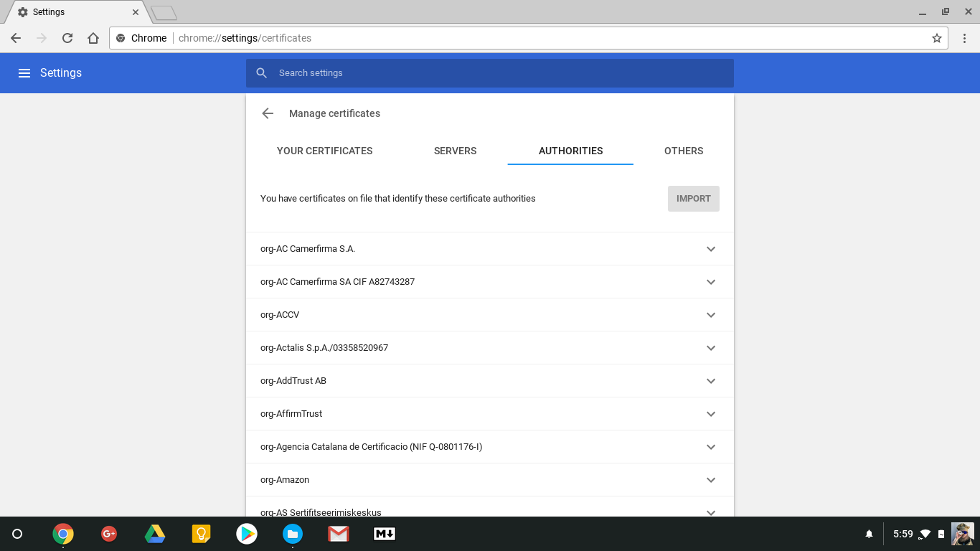Click the Chrome site info icon

121,38
